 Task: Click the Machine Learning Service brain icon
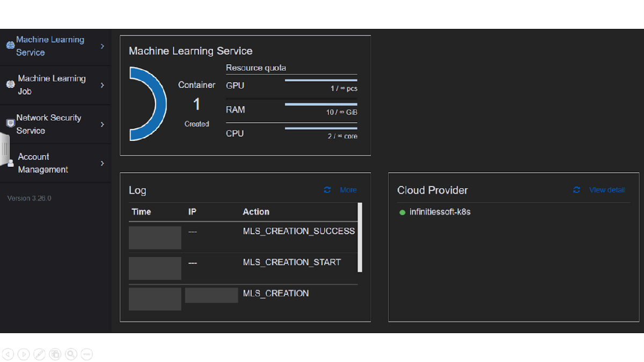[x=10, y=46]
